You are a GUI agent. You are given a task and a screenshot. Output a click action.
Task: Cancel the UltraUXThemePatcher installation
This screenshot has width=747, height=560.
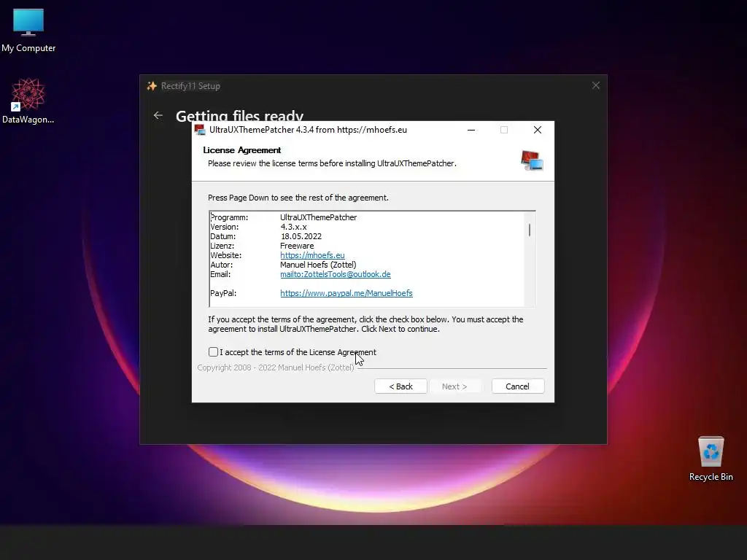click(x=518, y=386)
